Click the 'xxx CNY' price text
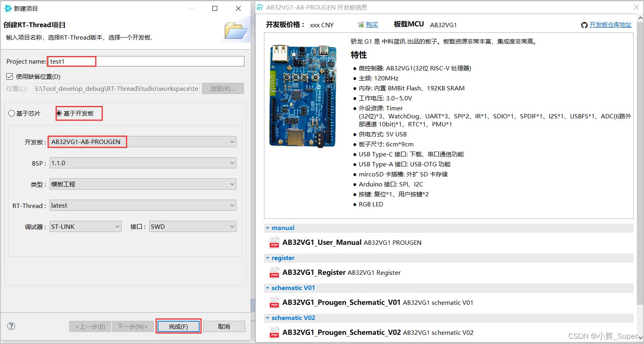 tap(322, 25)
